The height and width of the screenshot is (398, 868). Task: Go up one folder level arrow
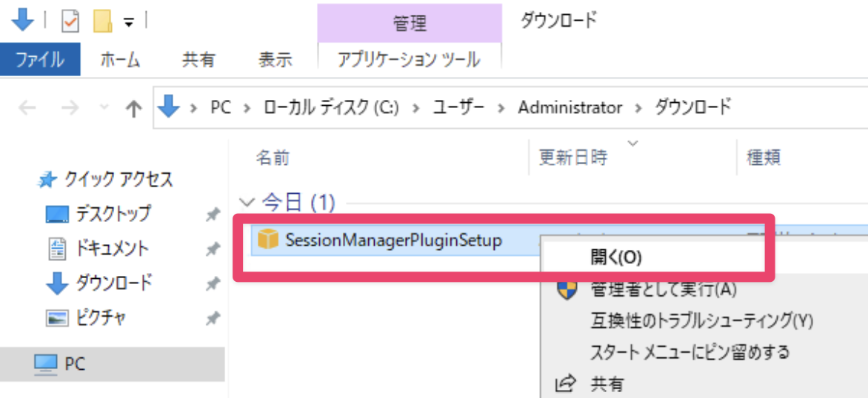click(133, 109)
